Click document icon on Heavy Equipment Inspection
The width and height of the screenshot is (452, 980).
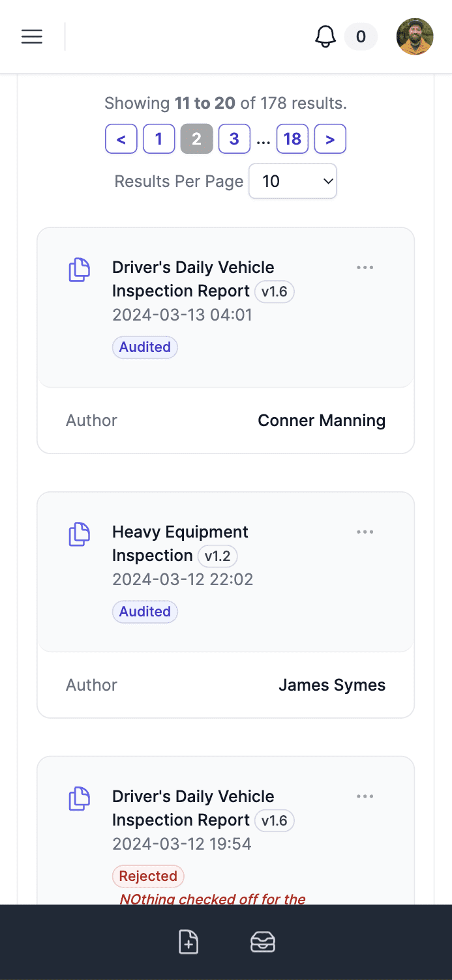80,534
